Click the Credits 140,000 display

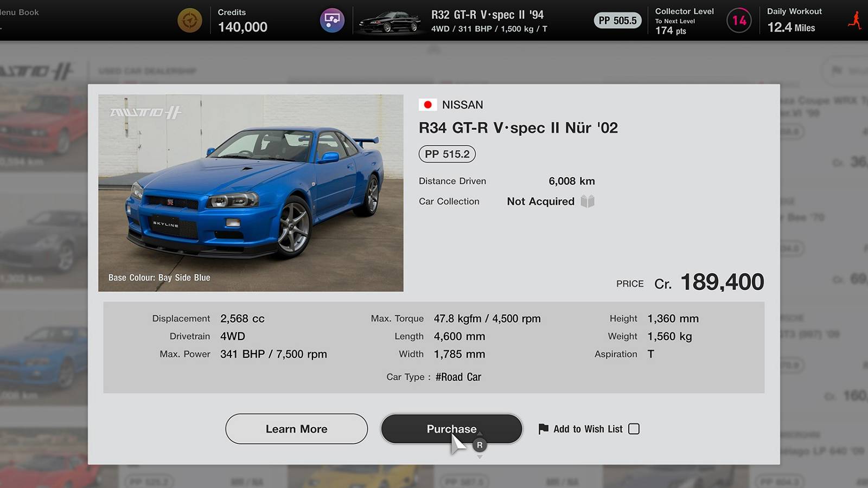tap(242, 21)
